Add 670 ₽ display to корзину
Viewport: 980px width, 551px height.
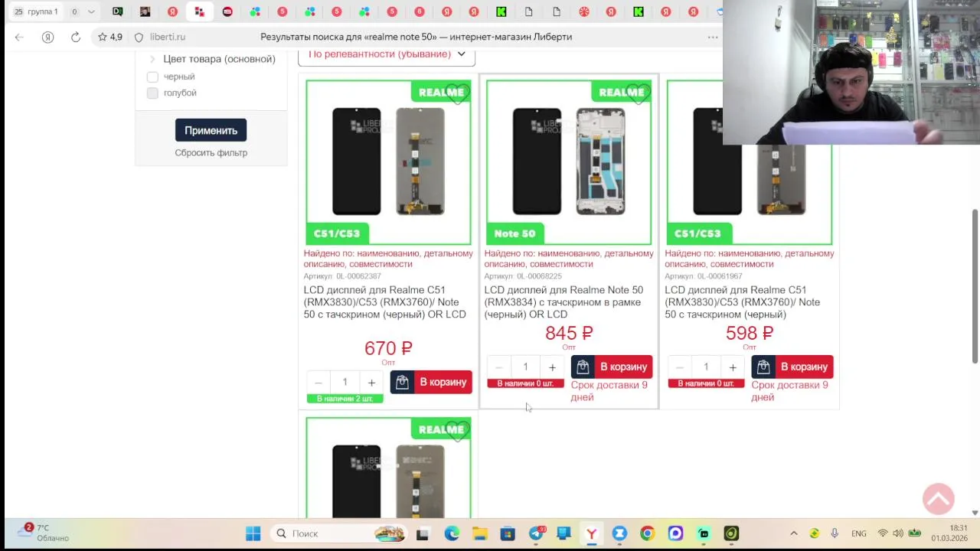[431, 382]
